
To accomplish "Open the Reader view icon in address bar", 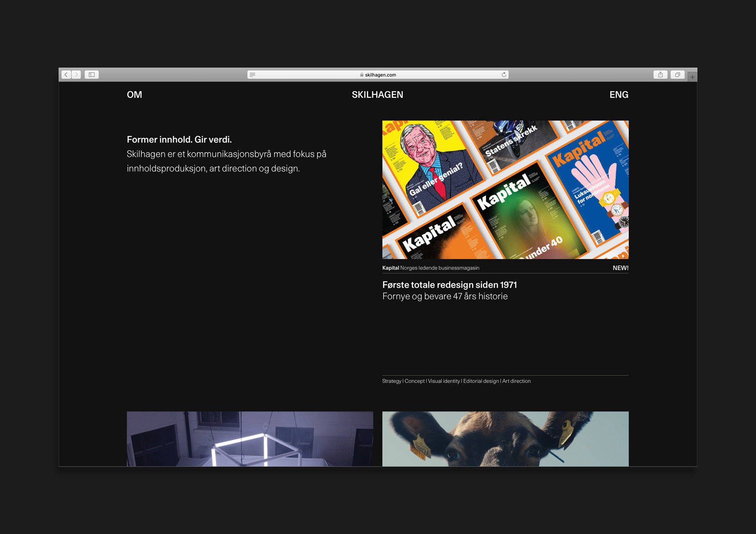I will click(253, 75).
